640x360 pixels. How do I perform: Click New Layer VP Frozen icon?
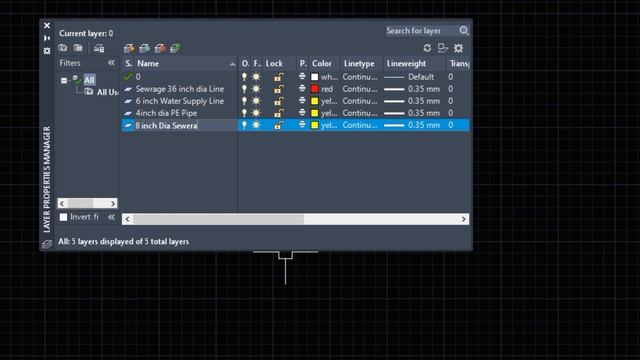click(x=144, y=49)
